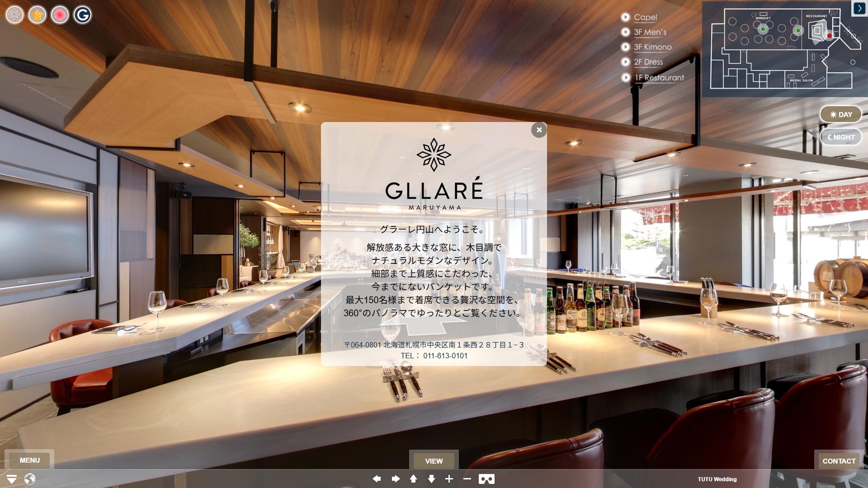This screenshot has height=488, width=868.
Task: Select the right green banquet hotspot on map
Action: click(x=798, y=30)
